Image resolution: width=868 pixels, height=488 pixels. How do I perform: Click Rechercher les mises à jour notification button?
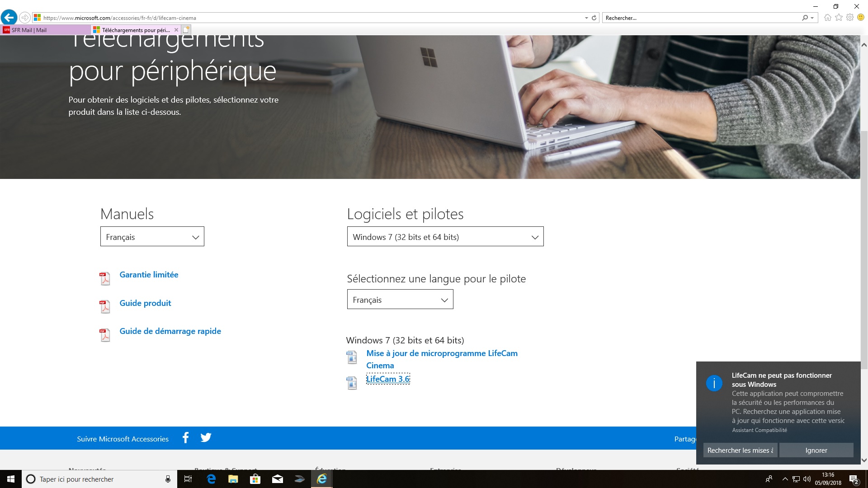tap(741, 450)
